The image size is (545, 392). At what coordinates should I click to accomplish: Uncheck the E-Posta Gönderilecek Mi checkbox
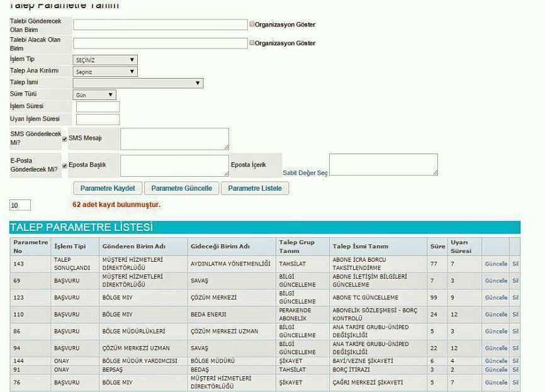click(x=65, y=165)
